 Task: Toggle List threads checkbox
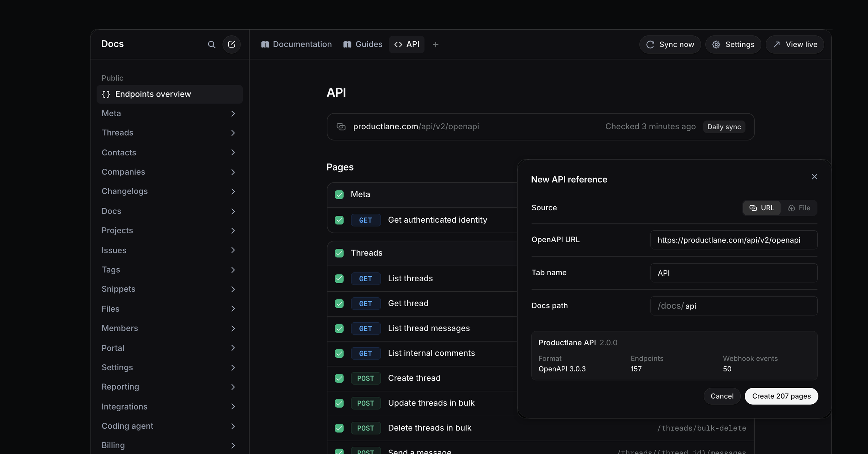[339, 278]
